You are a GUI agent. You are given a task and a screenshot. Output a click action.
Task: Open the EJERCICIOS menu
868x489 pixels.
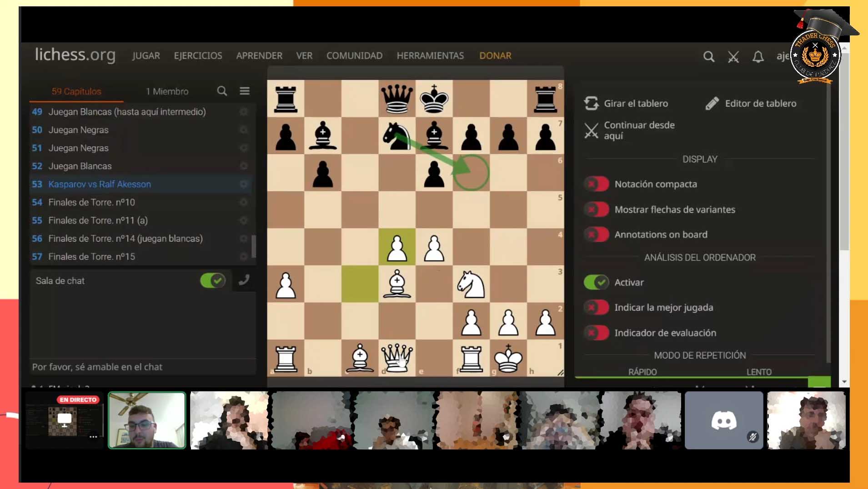coord(198,55)
